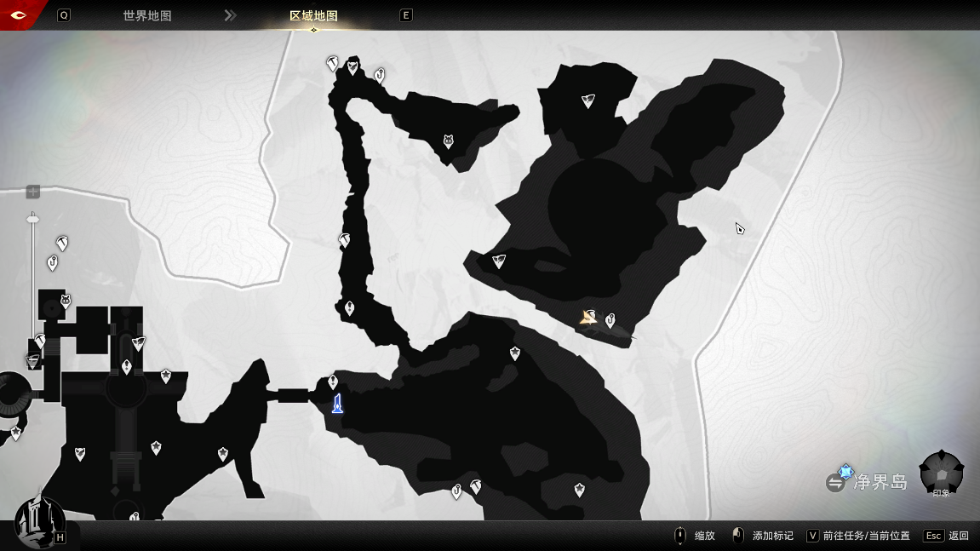Click the 返回 Esc button
The height and width of the screenshot is (551, 980).
[947, 536]
